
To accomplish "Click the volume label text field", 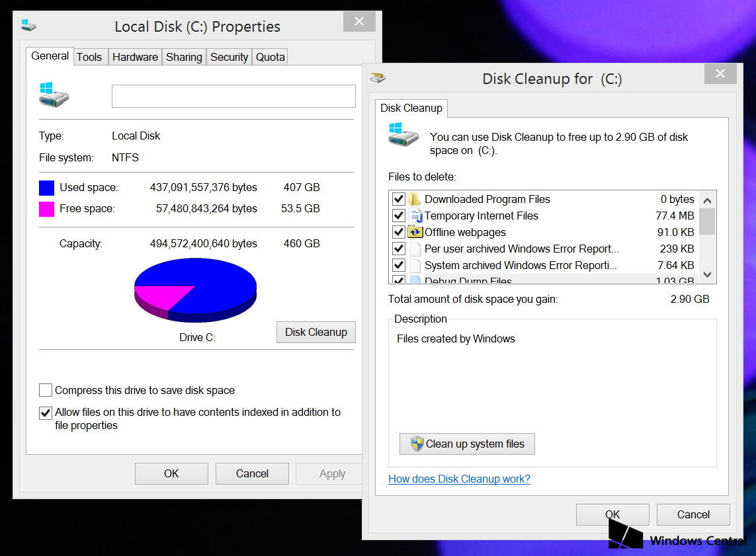I will (x=233, y=96).
